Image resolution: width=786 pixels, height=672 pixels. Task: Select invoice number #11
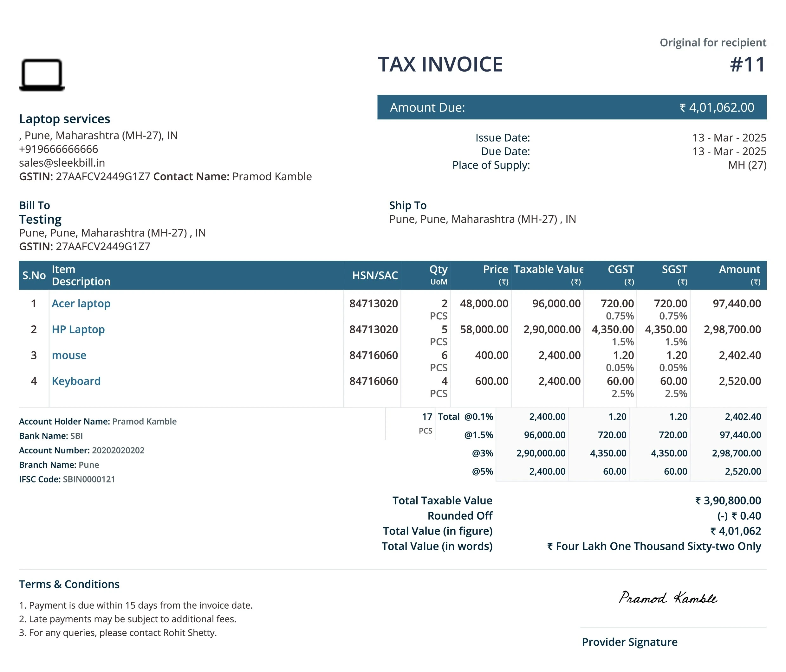[x=748, y=64]
